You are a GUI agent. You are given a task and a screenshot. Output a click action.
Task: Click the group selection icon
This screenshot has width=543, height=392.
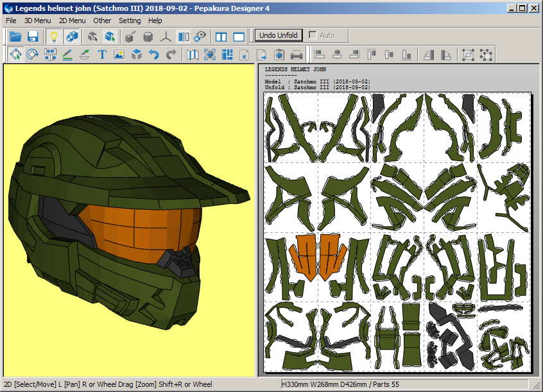click(x=468, y=55)
